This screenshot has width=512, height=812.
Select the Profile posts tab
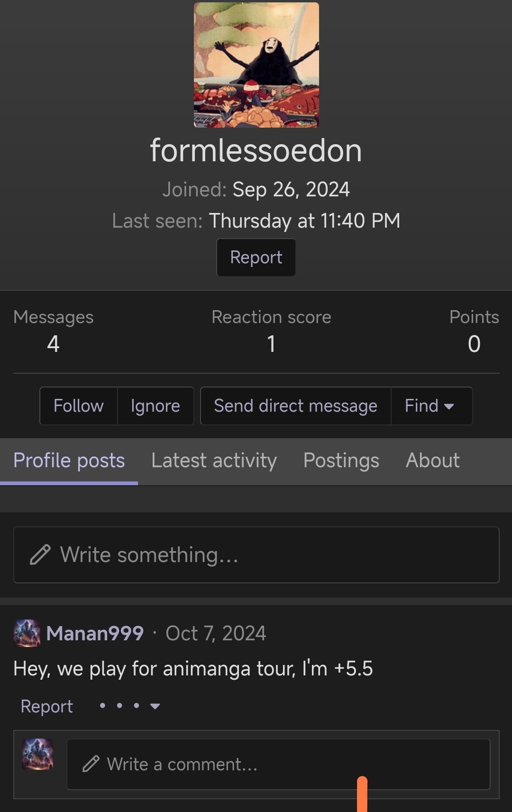(x=69, y=461)
